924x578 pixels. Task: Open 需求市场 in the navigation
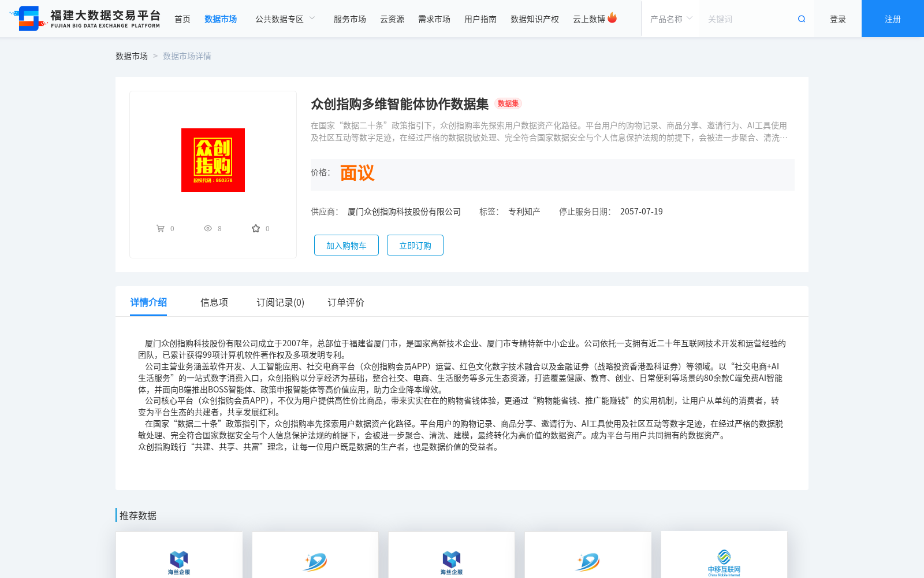(434, 19)
